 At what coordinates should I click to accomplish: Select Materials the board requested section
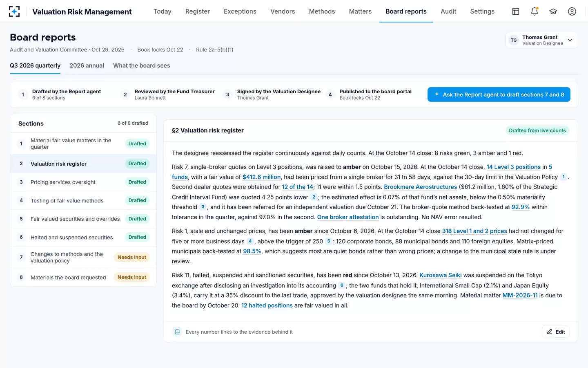tap(83, 277)
